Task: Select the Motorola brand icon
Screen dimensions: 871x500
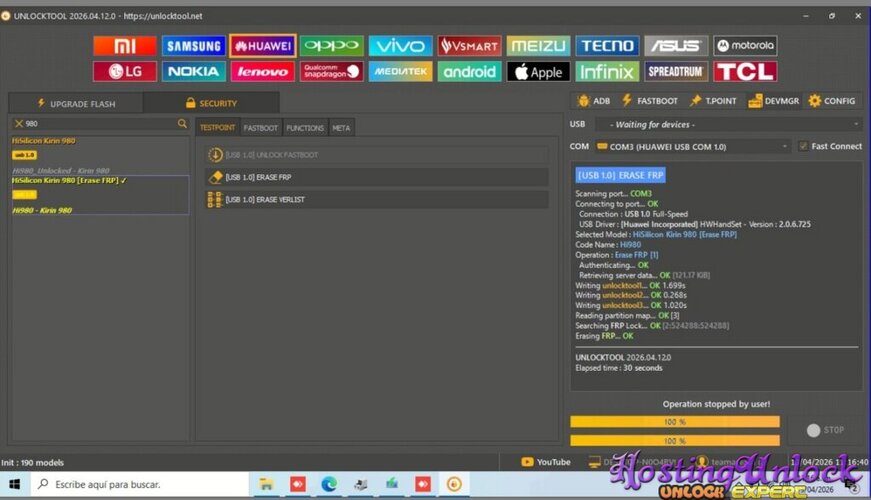Action: (745, 46)
